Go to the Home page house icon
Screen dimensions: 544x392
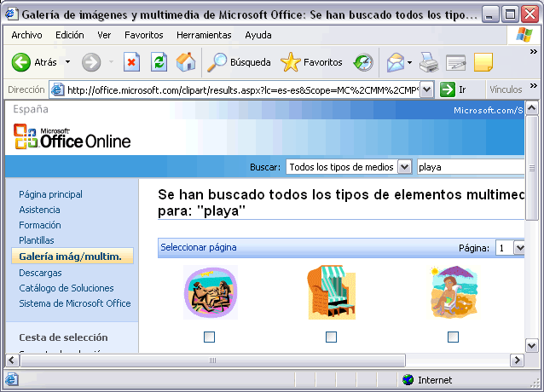click(185, 62)
